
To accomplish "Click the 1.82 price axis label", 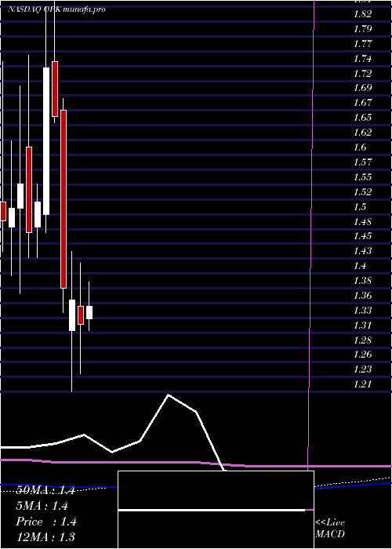I will tap(362, 14).
